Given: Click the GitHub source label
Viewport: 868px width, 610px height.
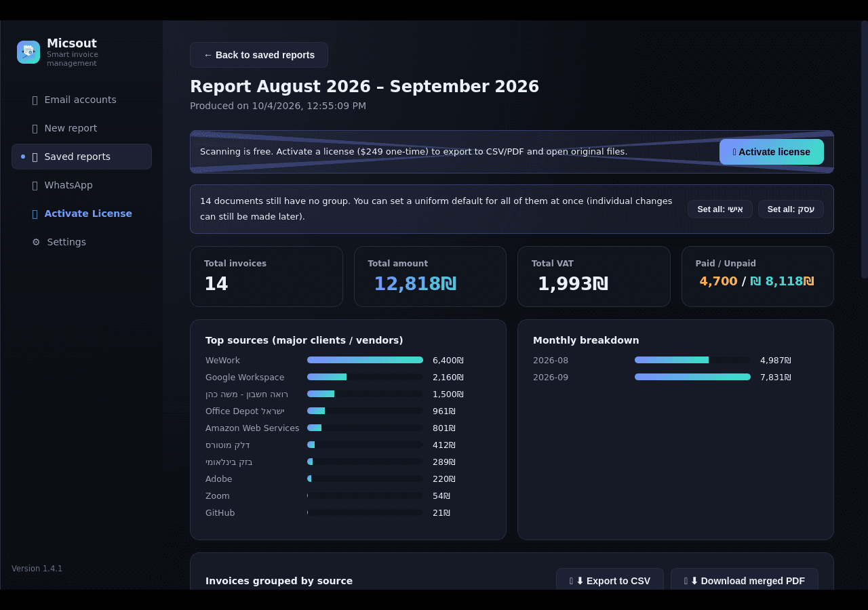Looking at the screenshot, I should 220,513.
